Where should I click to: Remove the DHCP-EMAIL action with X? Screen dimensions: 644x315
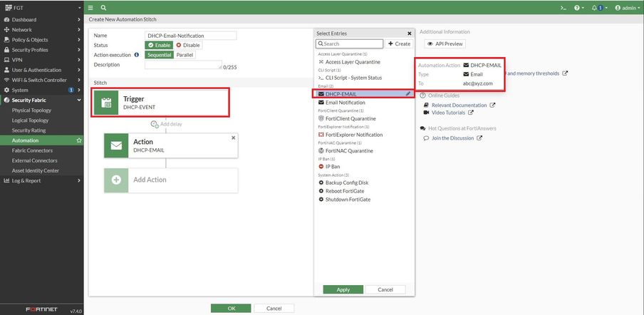pos(233,138)
